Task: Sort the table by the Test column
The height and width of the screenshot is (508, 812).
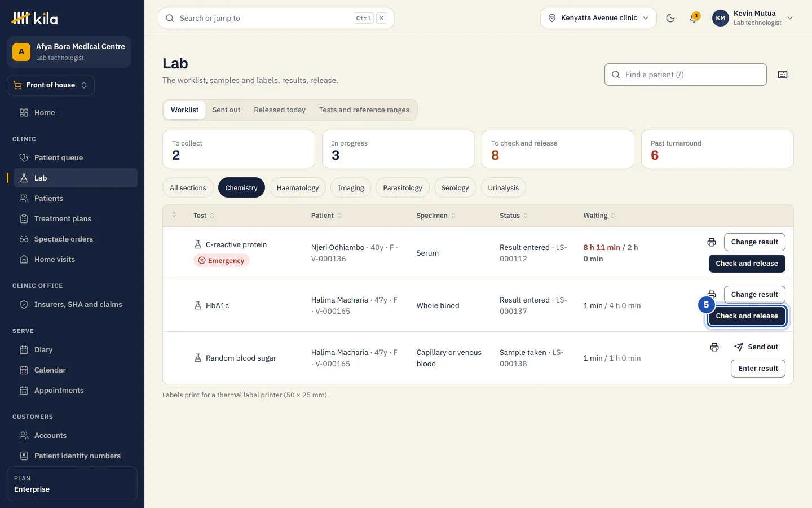Action: [204, 216]
